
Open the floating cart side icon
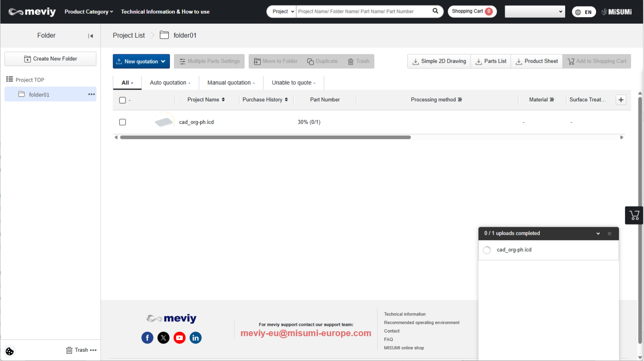pos(634,215)
